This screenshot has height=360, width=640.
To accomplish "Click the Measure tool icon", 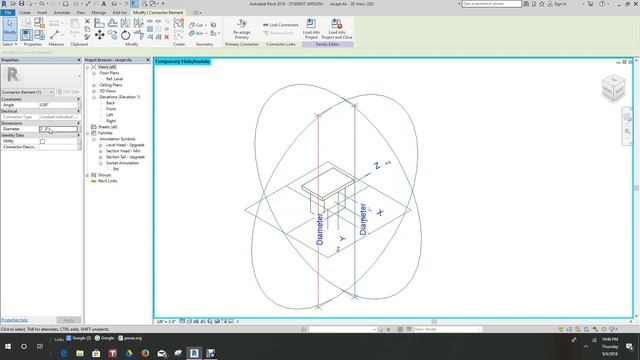I will click(55, 35).
